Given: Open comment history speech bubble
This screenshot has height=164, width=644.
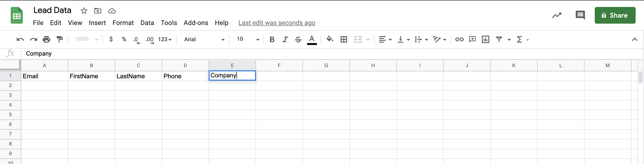Looking at the screenshot, I should 580,15.
